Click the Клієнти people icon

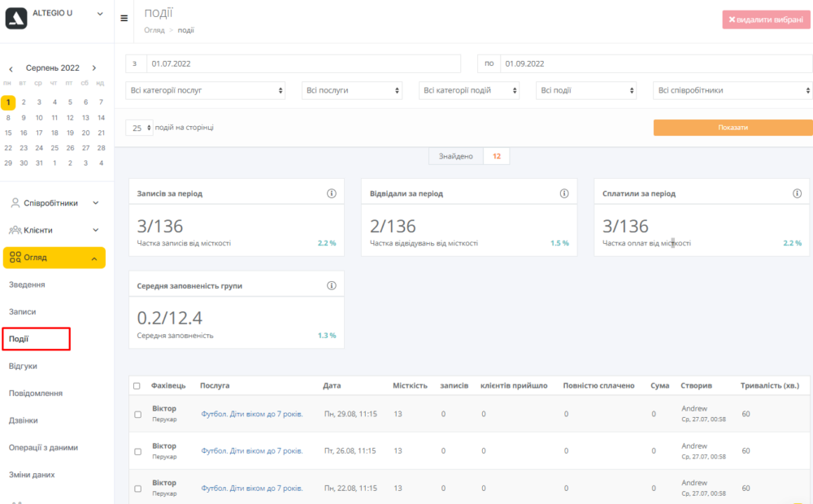[x=15, y=230]
